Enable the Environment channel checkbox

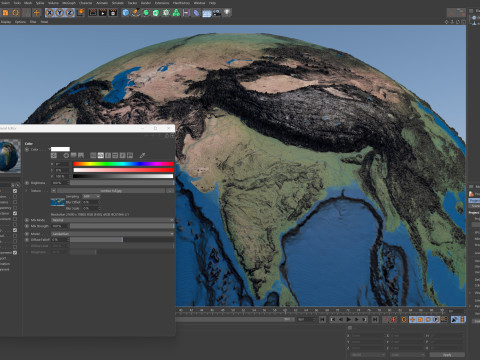pos(15,219)
